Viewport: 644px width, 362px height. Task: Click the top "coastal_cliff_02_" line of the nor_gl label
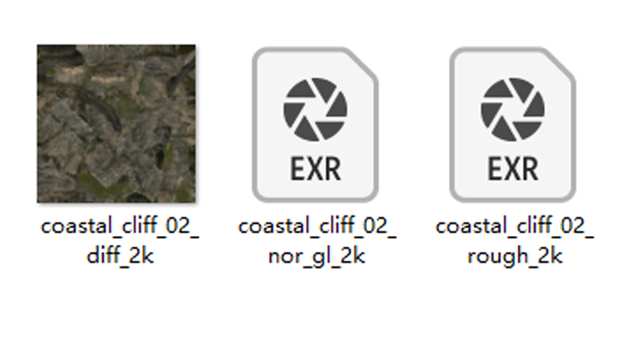tap(317, 226)
